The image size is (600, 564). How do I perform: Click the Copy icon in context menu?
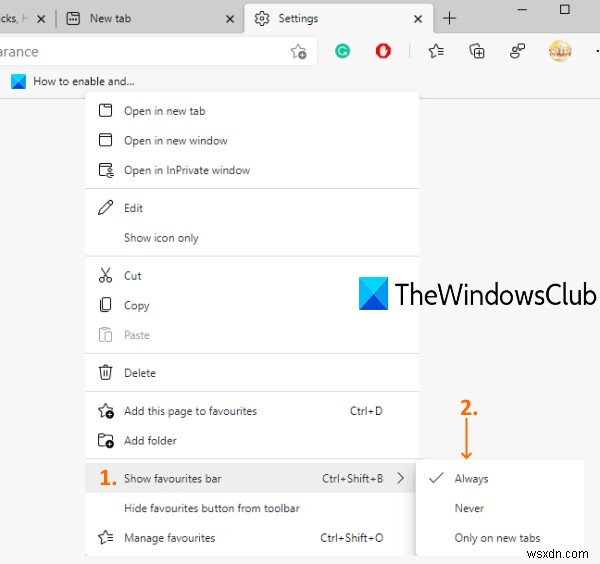(105, 305)
